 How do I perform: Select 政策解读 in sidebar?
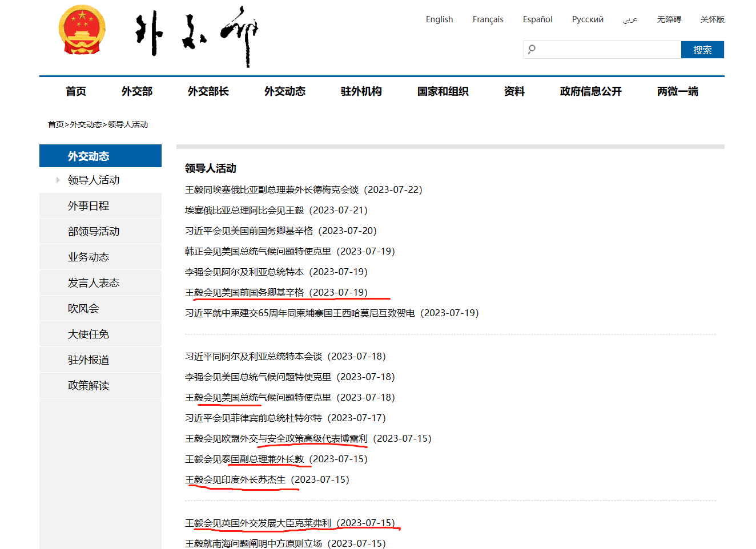pos(100,385)
